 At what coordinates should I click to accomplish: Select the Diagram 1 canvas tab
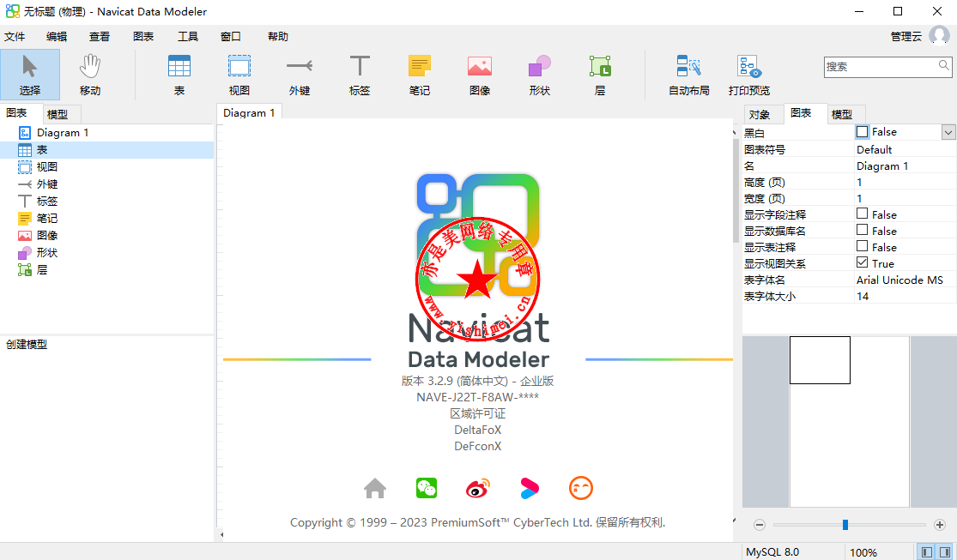click(x=249, y=113)
